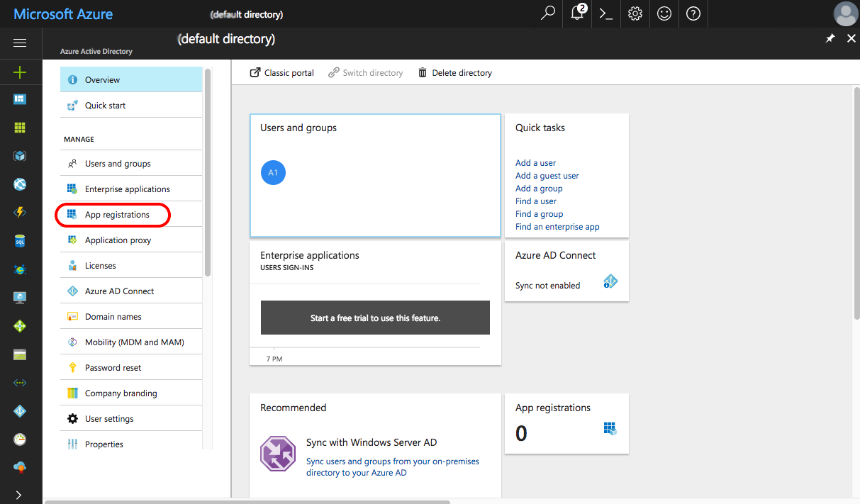Screen dimensions: 860x504
Task: Open Domain names in the Manage menu
Action: [131, 317]
